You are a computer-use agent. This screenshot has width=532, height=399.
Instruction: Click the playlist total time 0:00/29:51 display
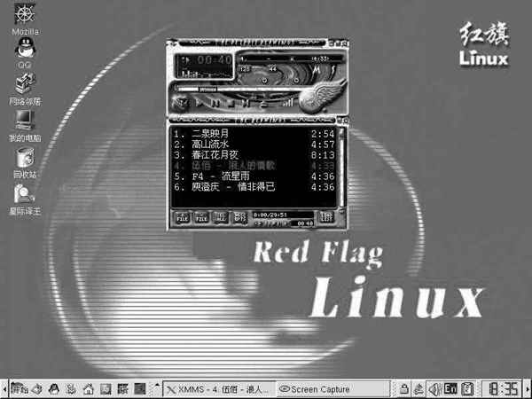(283, 215)
